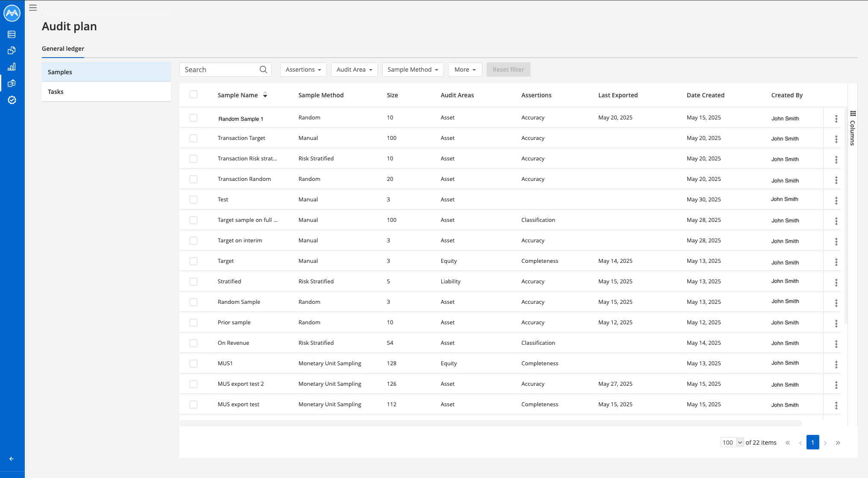
Task: Open the audit plan clipboard icon in sidebar
Action: 12,83
